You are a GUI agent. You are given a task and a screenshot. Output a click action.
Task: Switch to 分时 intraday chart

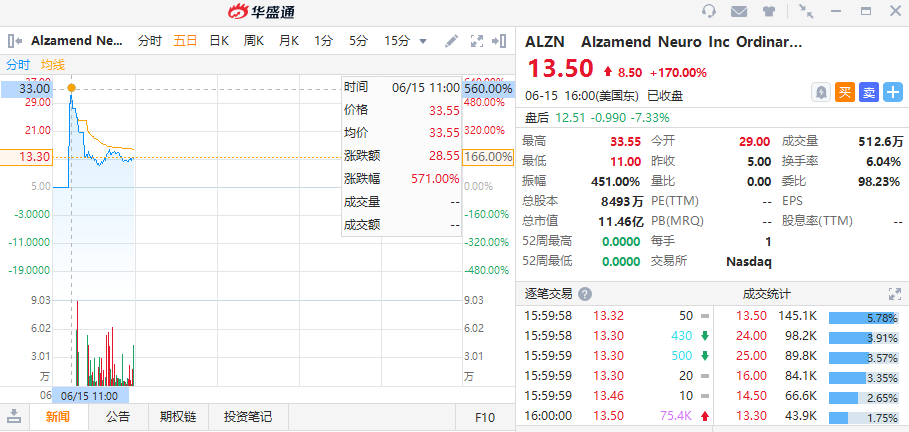pyautogui.click(x=150, y=41)
